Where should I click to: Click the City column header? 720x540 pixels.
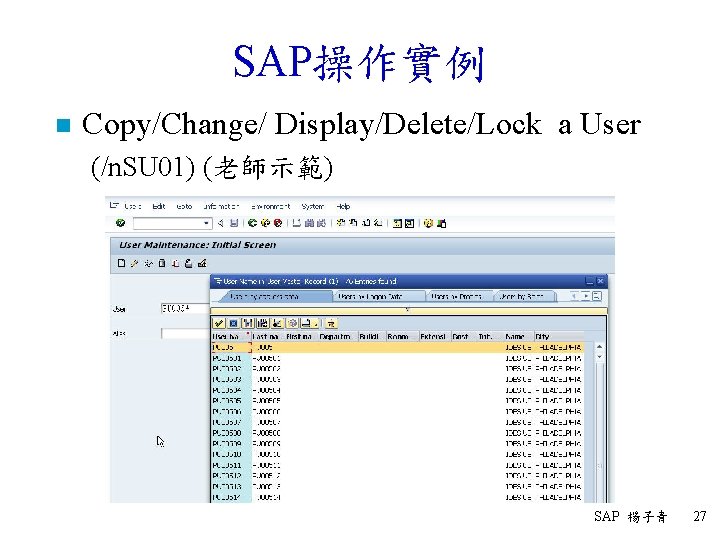pyautogui.click(x=559, y=337)
